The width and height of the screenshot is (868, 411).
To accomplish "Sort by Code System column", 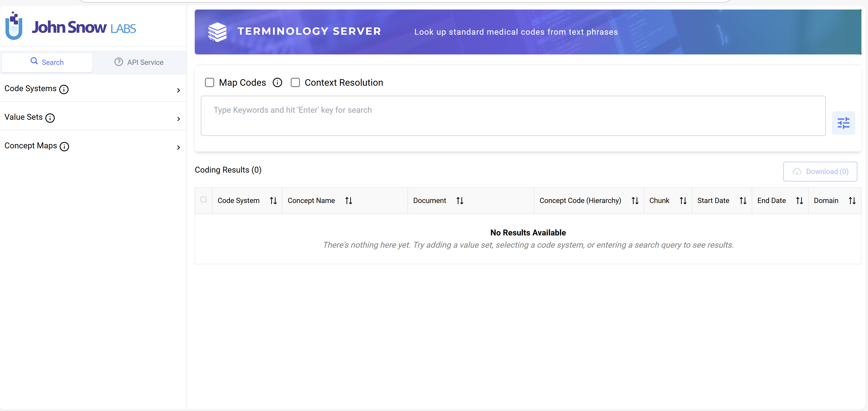I will point(273,201).
